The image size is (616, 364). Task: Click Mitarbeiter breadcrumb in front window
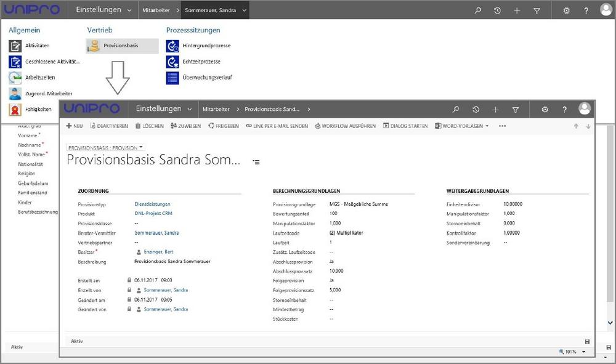click(x=216, y=110)
